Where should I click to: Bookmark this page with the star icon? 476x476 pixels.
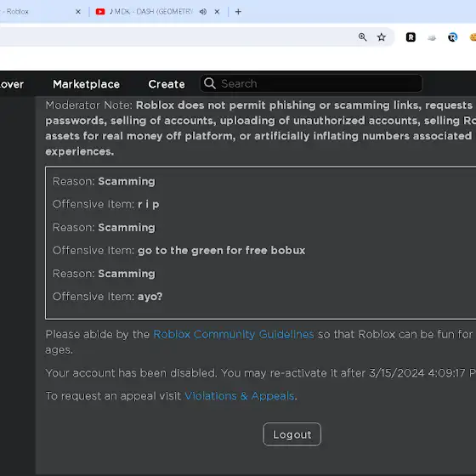[x=382, y=37]
